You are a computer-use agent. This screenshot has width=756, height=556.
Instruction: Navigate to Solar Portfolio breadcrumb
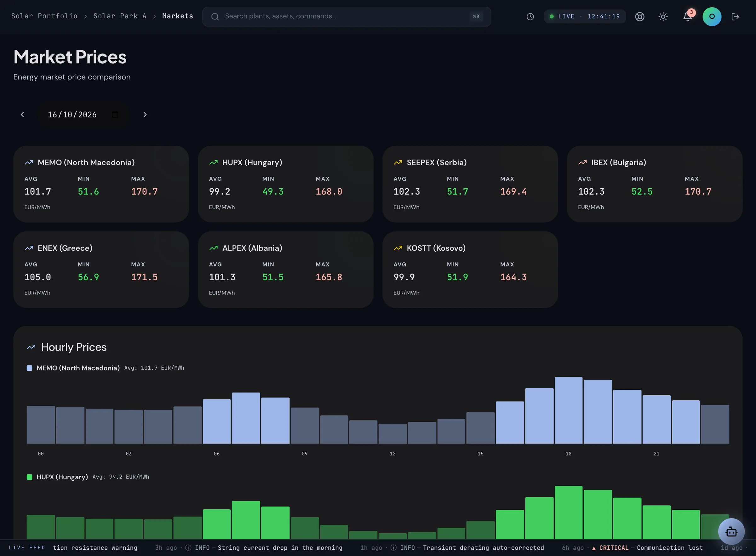44,16
